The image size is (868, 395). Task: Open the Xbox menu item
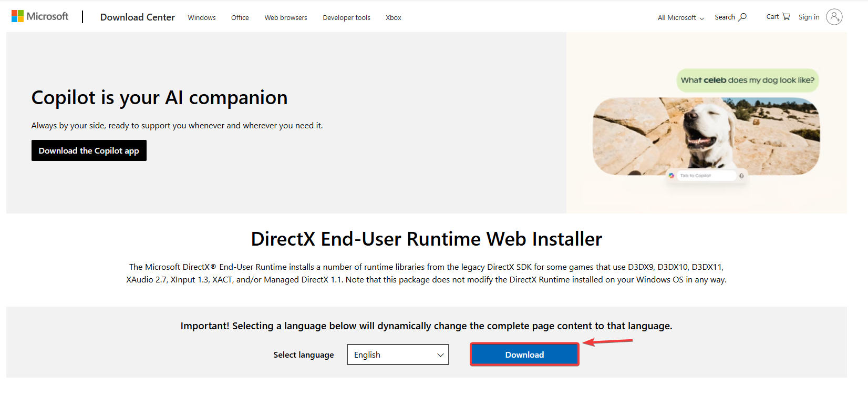[x=394, y=17]
